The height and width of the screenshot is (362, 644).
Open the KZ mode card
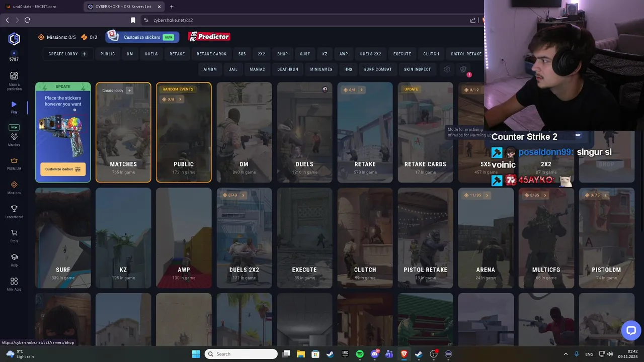click(123, 238)
